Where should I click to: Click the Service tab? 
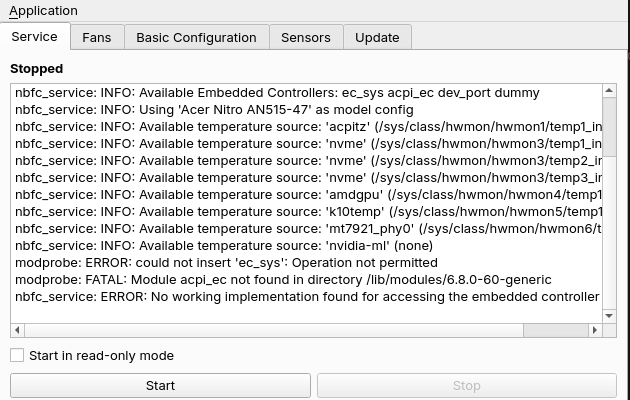tap(35, 37)
